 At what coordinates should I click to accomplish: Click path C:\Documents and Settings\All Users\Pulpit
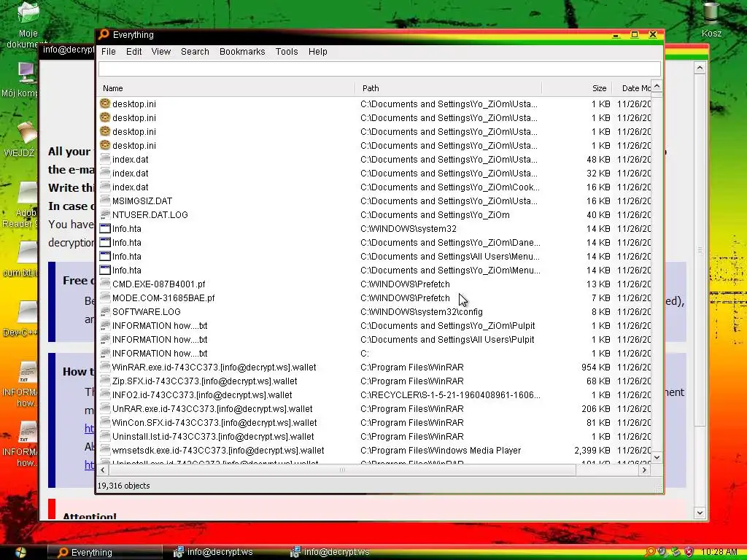pos(447,340)
